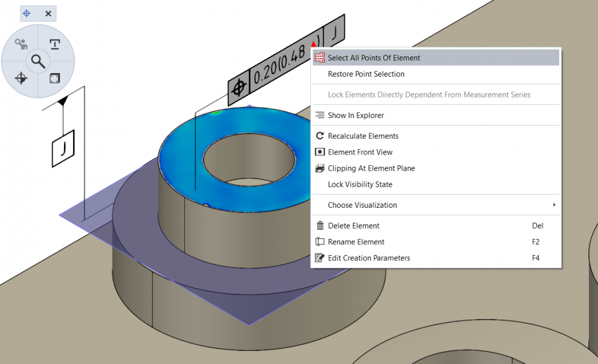Image resolution: width=598 pixels, height=364 pixels.
Task: Choose Rename Element option
Action: pyautogui.click(x=356, y=242)
